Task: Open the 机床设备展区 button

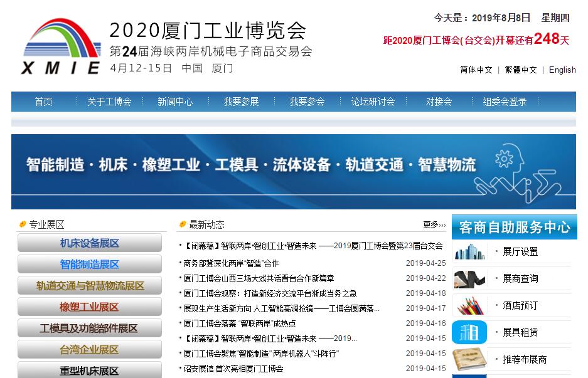Action: pyautogui.click(x=89, y=243)
